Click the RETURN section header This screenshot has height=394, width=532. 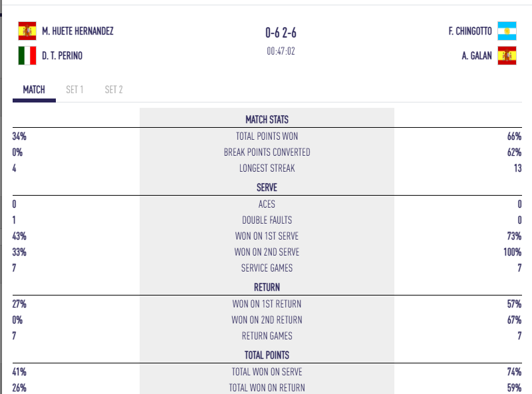point(267,288)
